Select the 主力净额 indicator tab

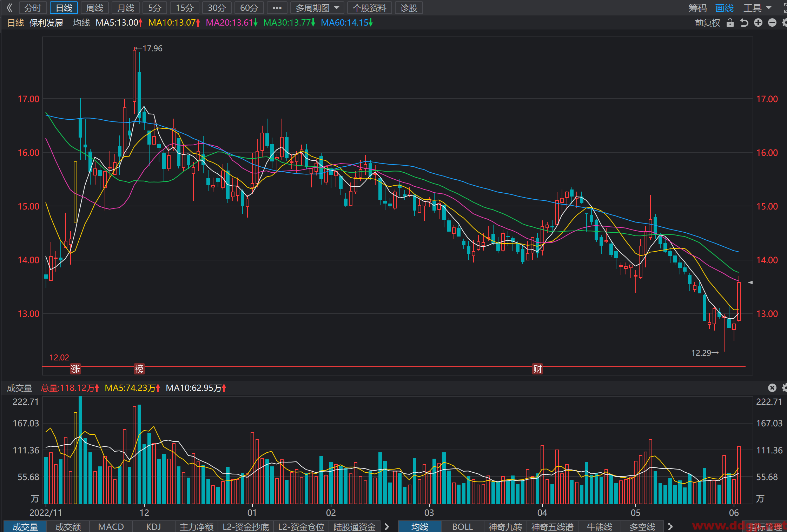197,526
